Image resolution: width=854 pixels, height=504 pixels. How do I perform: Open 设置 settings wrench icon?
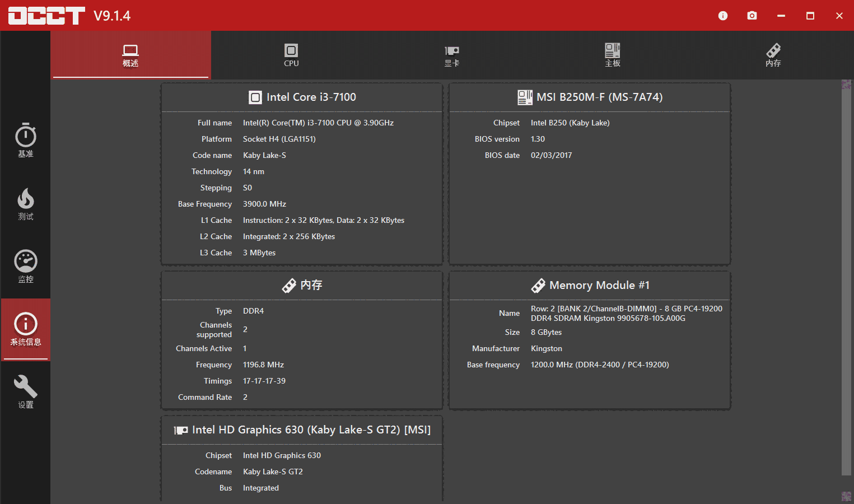26,391
